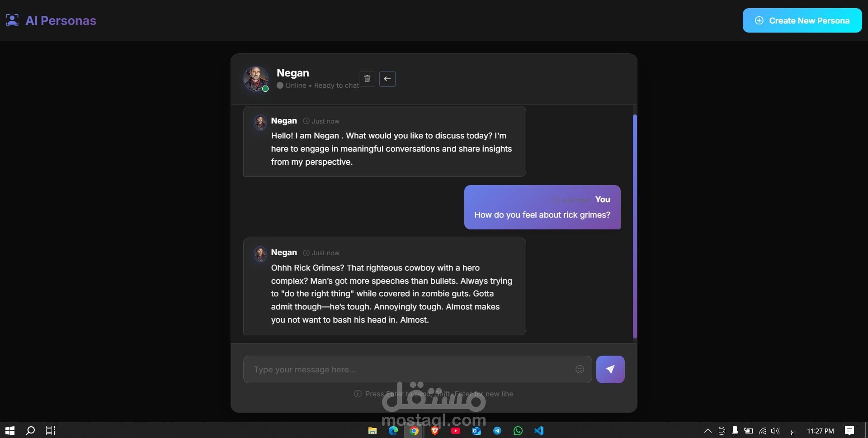Open Negan's profile avatar in chat header
868x438 pixels.
point(256,79)
